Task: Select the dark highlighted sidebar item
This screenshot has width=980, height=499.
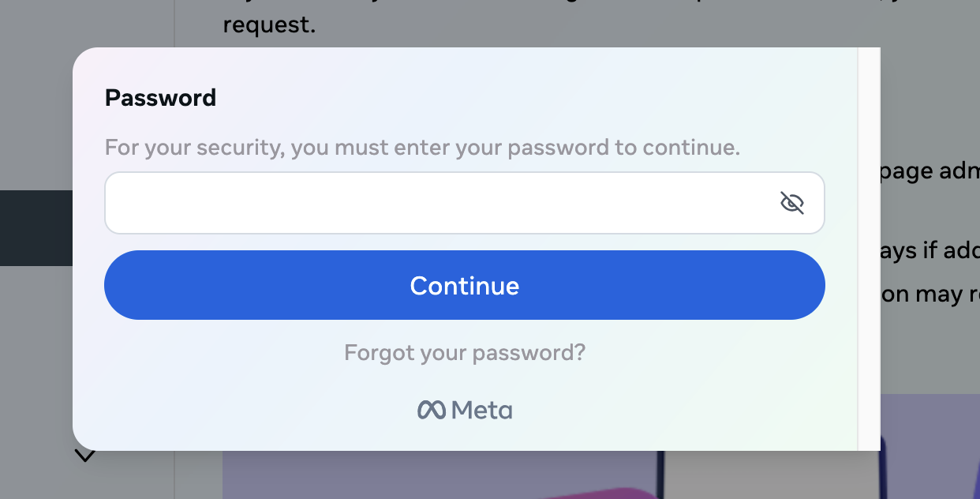Action: pyautogui.click(x=36, y=228)
